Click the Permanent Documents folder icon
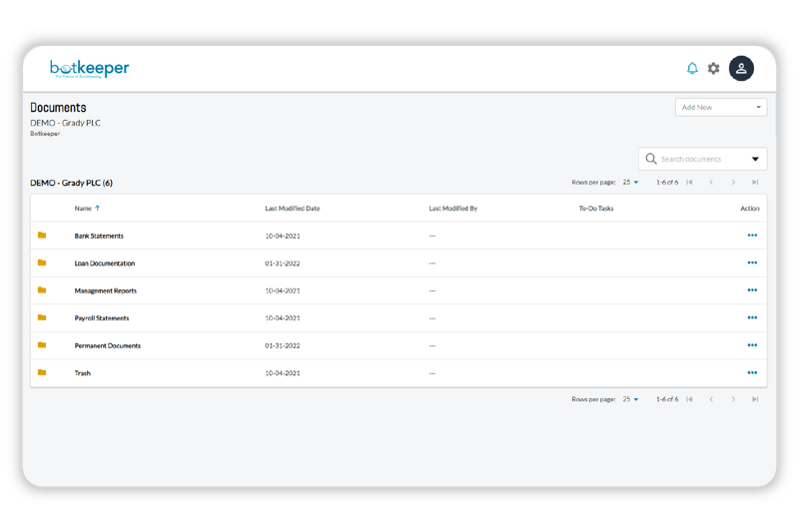799x532 pixels. 42,345
